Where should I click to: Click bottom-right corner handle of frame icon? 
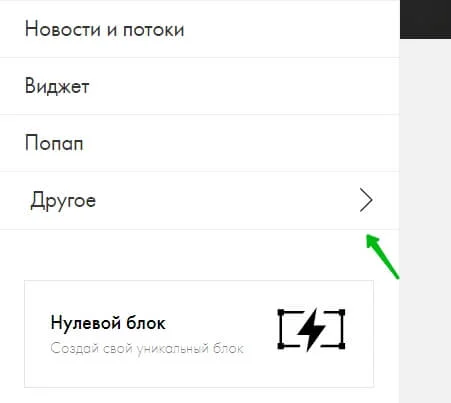point(342,346)
